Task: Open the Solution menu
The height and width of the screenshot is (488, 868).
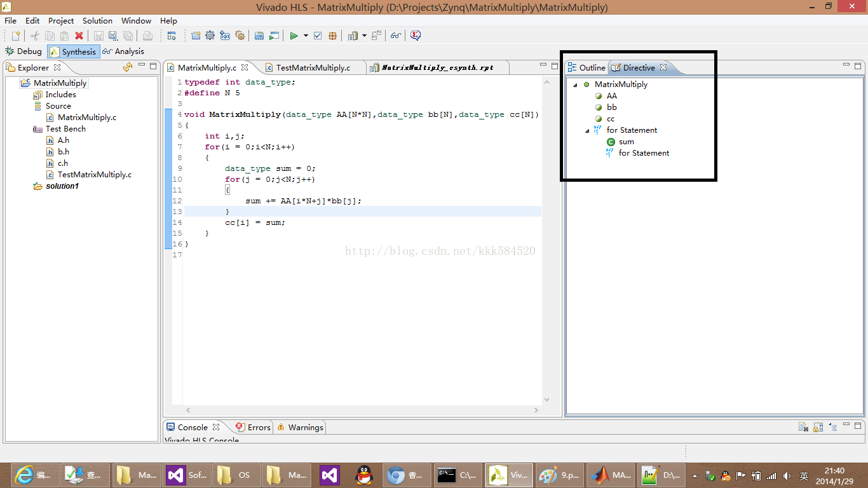Action: click(97, 20)
